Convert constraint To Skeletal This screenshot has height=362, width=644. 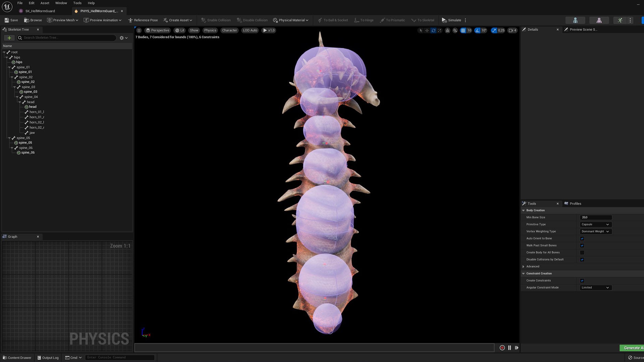423,20
